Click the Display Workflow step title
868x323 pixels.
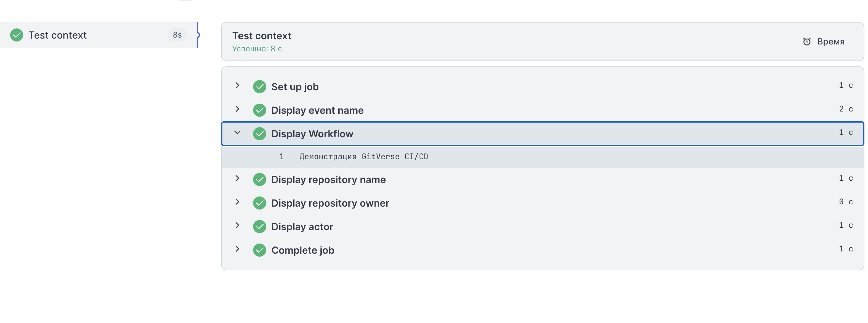[312, 134]
